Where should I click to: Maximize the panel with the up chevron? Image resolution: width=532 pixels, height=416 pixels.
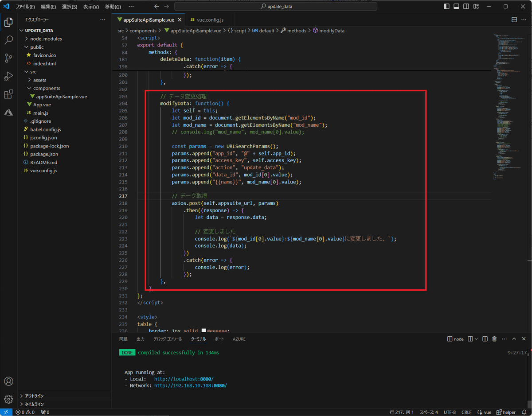[514, 339]
